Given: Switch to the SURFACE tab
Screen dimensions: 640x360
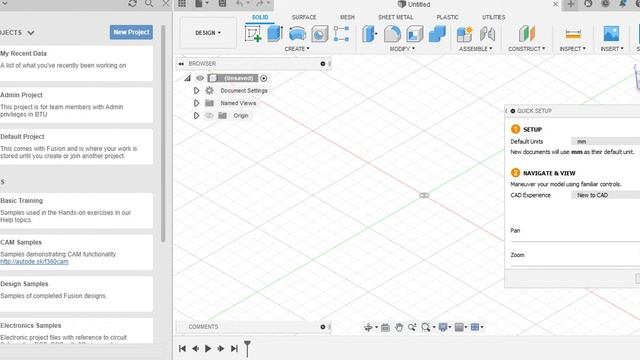Looking at the screenshot, I should 304,17.
